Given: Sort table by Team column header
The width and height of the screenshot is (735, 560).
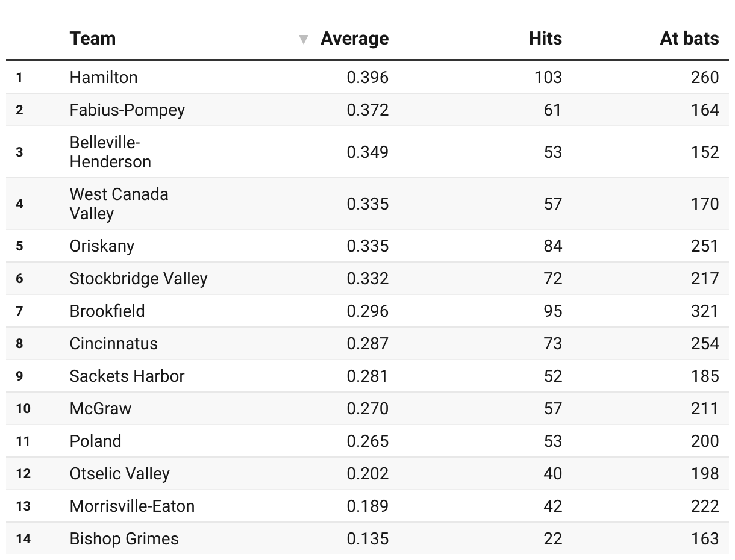Looking at the screenshot, I should 92,39.
